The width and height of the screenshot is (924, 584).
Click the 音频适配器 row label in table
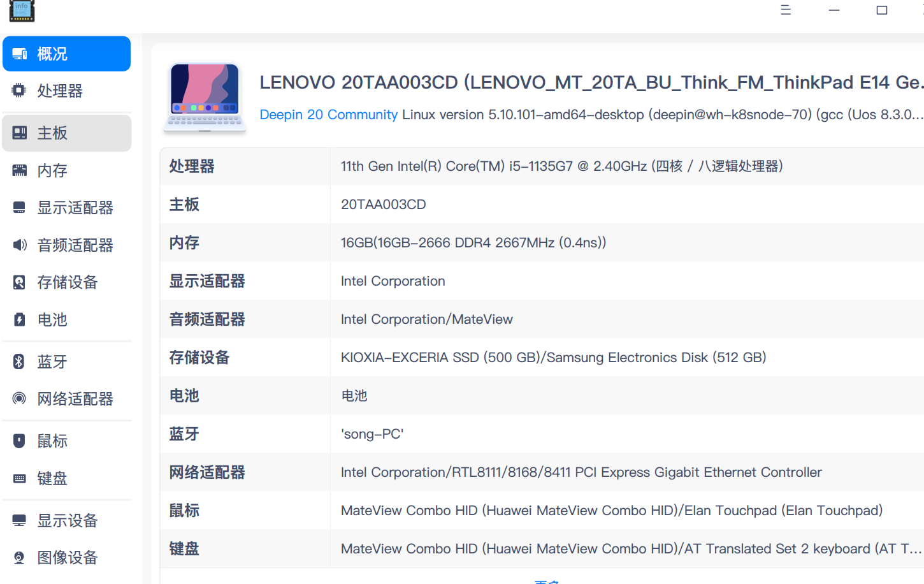pos(207,319)
